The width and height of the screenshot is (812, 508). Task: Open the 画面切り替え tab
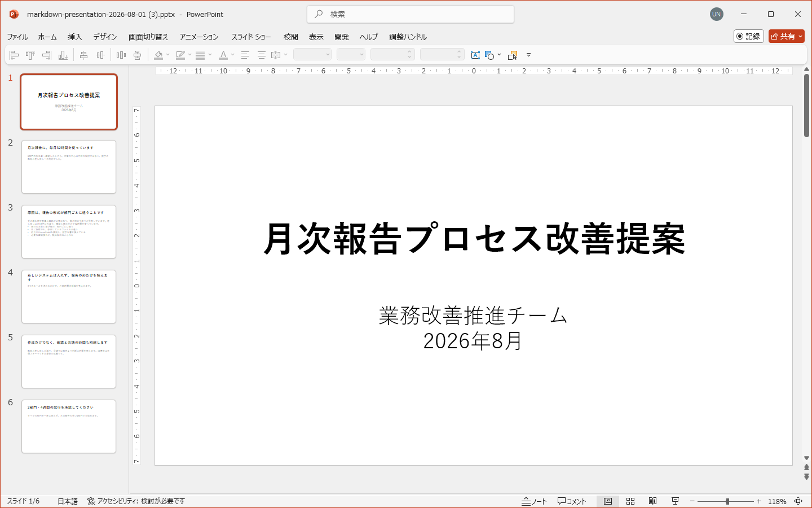(x=148, y=37)
